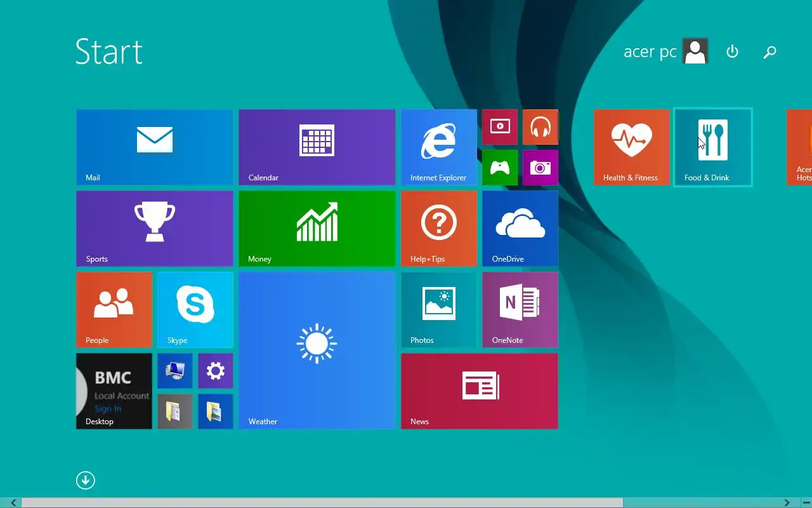Open the small Video app tile
The image size is (812, 508).
500,127
